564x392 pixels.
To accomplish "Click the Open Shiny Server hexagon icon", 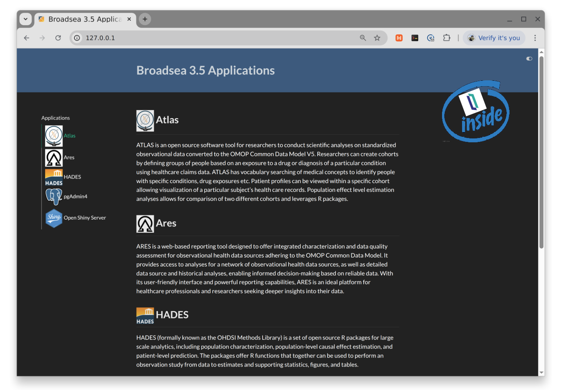I will point(54,218).
